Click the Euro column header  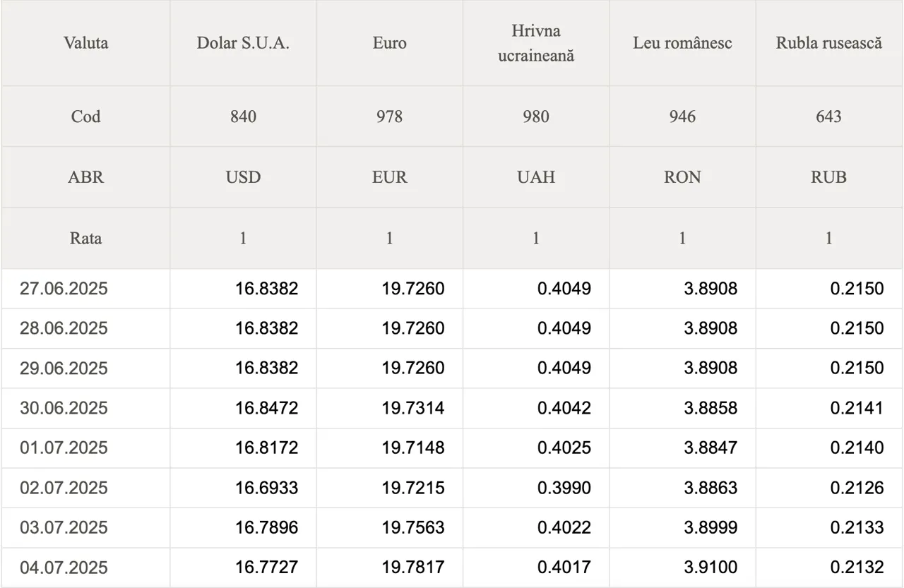pos(389,43)
